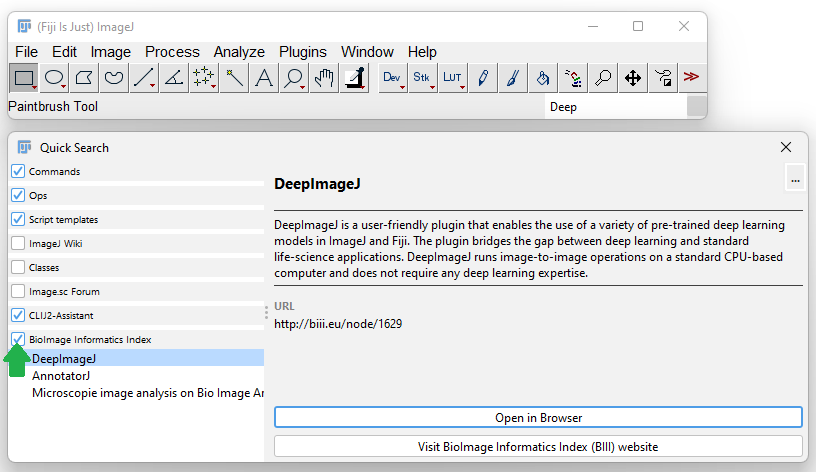Click the Pixel Inspector magnifier icon
This screenshot has height=472, width=816.
[x=603, y=78]
